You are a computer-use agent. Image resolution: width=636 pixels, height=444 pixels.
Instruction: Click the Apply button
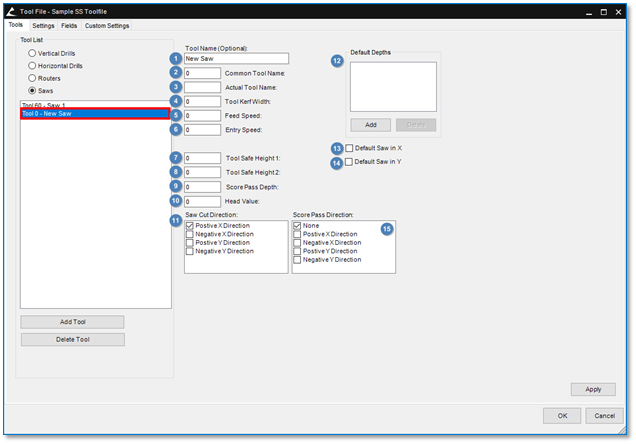(x=593, y=389)
